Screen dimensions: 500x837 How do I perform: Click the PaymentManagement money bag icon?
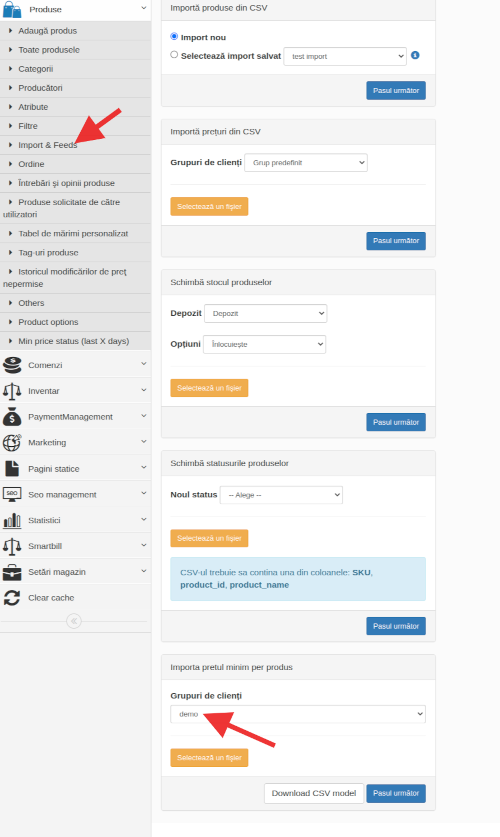tap(12, 417)
